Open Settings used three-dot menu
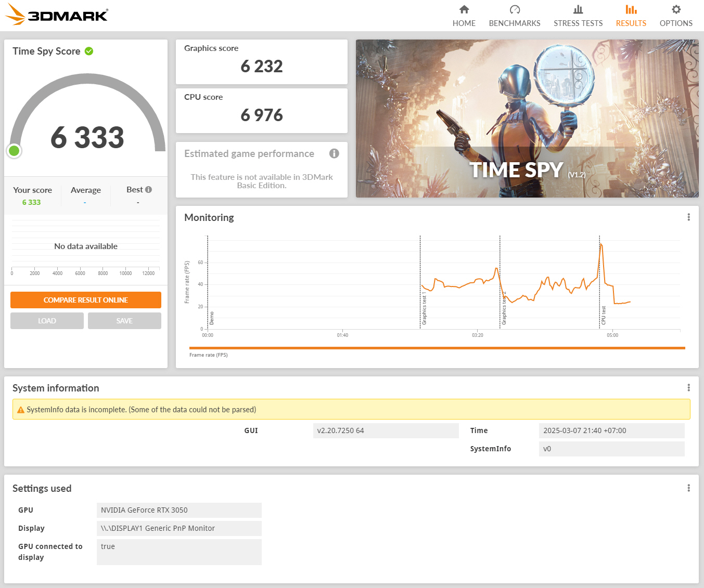Screen dimensions: 704x588 pyautogui.click(x=688, y=488)
